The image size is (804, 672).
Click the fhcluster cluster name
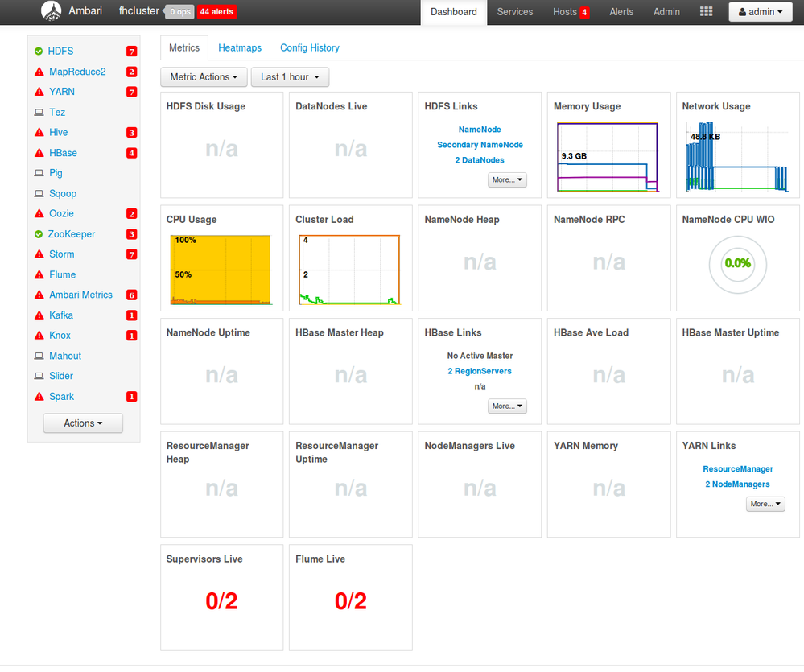(x=139, y=11)
